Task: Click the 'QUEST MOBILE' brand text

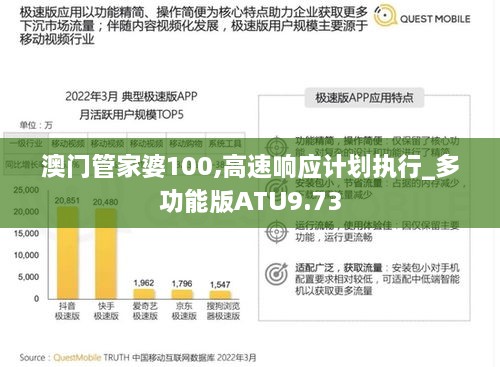Action: click(435, 19)
